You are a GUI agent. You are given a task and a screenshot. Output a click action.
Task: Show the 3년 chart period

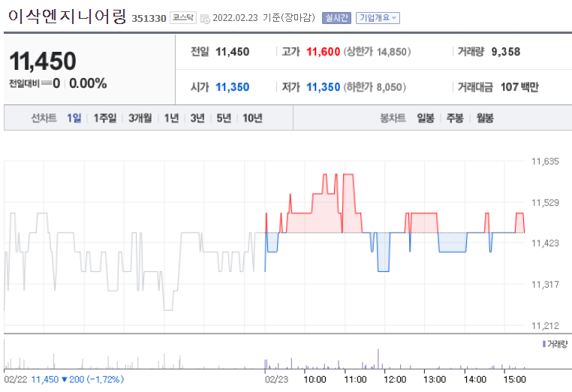pyautogui.click(x=197, y=118)
